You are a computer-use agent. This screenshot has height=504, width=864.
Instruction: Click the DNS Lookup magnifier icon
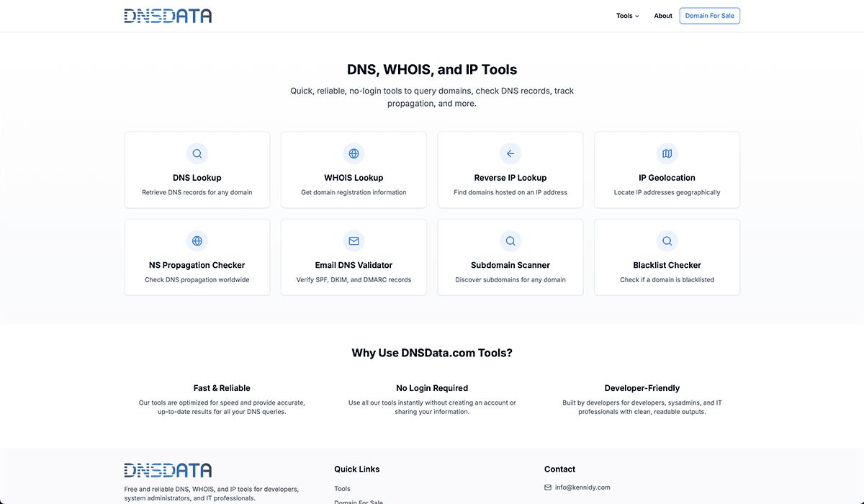[x=197, y=153]
